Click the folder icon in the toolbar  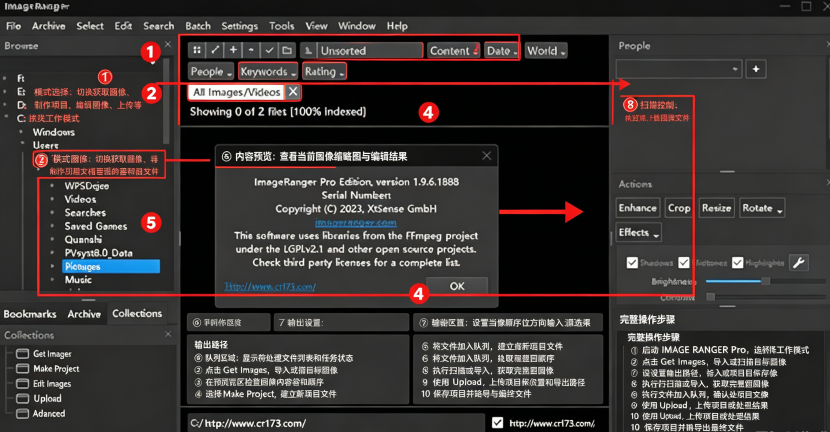(x=287, y=50)
